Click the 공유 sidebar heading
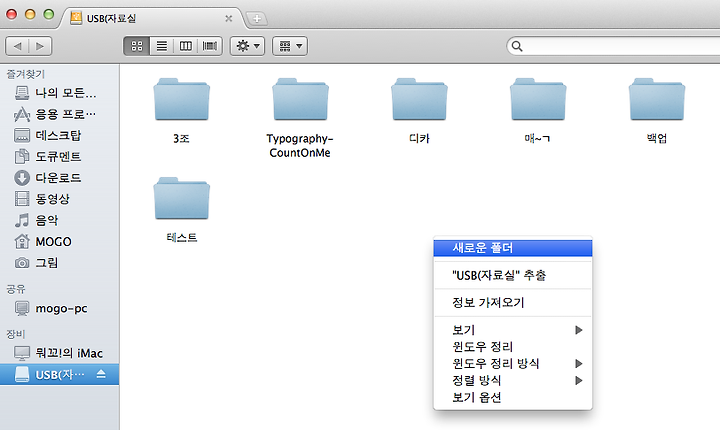Image resolution: width=720 pixels, height=430 pixels. pyautogui.click(x=16, y=289)
